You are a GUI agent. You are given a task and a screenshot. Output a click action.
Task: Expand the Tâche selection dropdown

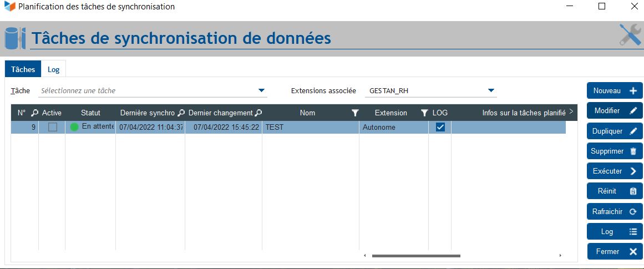pyautogui.click(x=262, y=90)
